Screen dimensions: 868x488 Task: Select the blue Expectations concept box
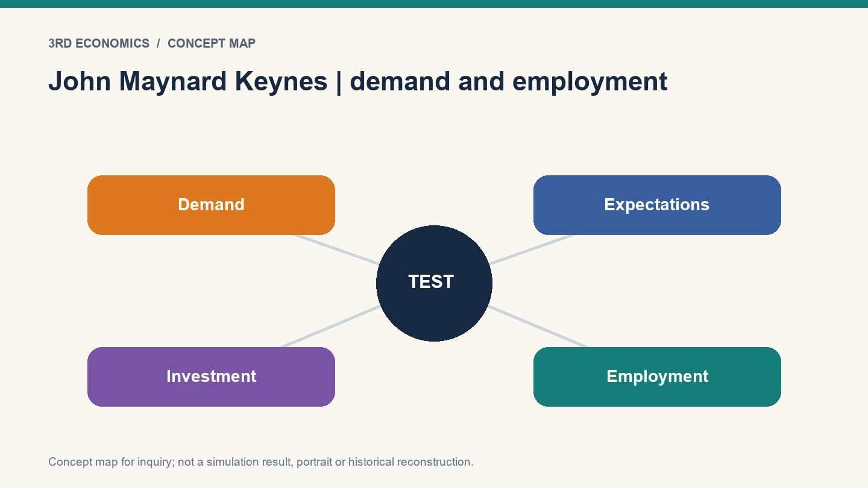click(x=657, y=205)
